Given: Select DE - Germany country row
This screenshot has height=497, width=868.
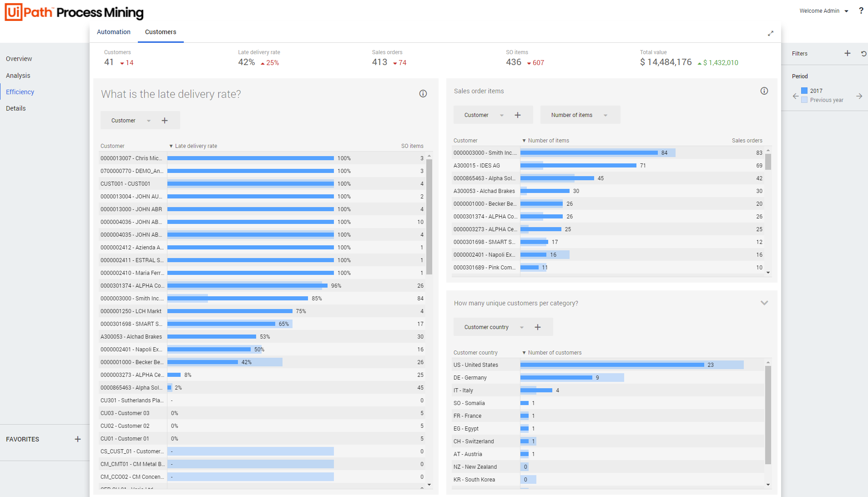Looking at the screenshot, I should 608,378.
